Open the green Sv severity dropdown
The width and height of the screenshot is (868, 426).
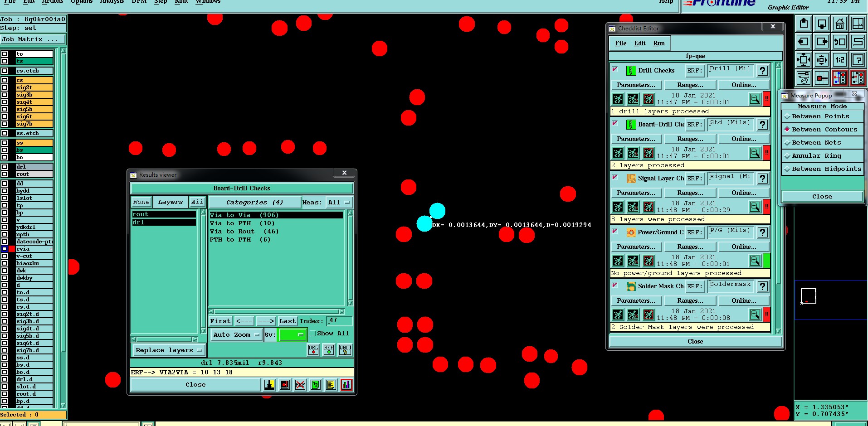(293, 335)
